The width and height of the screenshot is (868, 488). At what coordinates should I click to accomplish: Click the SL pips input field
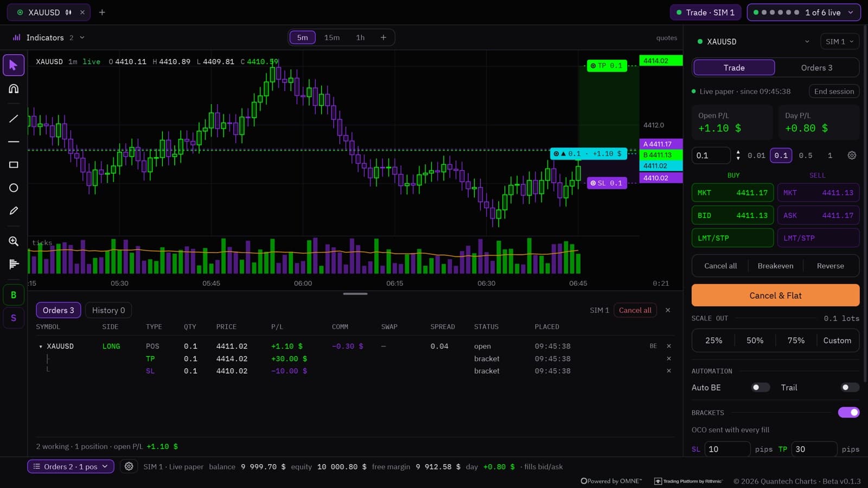click(727, 449)
